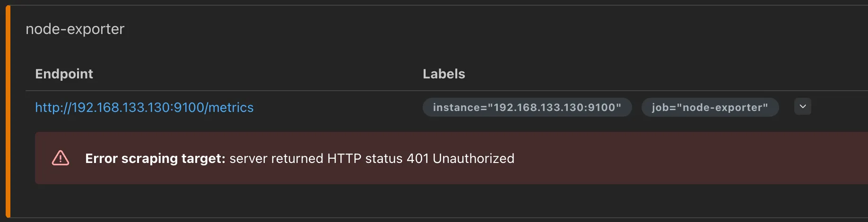868x222 pixels.
Task: Click the warning triangle icon
Action: point(61,158)
